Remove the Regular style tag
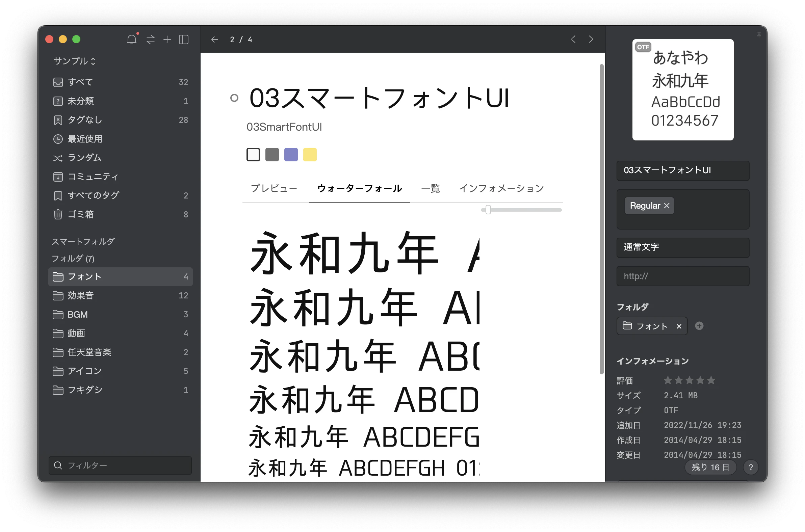Viewport: 805px width, 532px height. pos(666,206)
